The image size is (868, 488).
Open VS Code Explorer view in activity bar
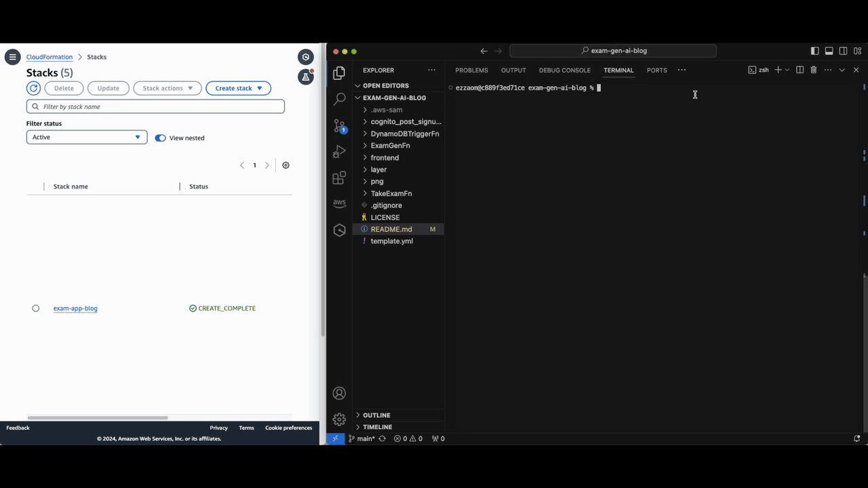[x=340, y=73]
